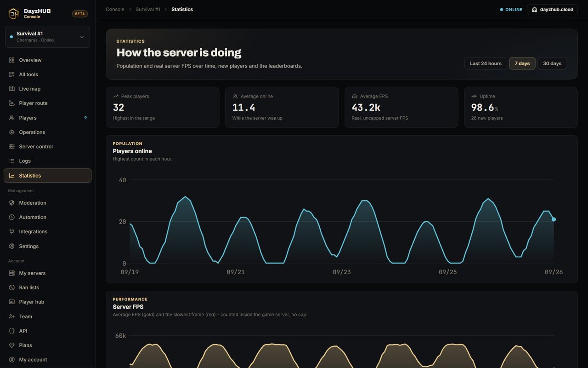
Task: Open the Player hub page
Action: [x=47, y=302]
